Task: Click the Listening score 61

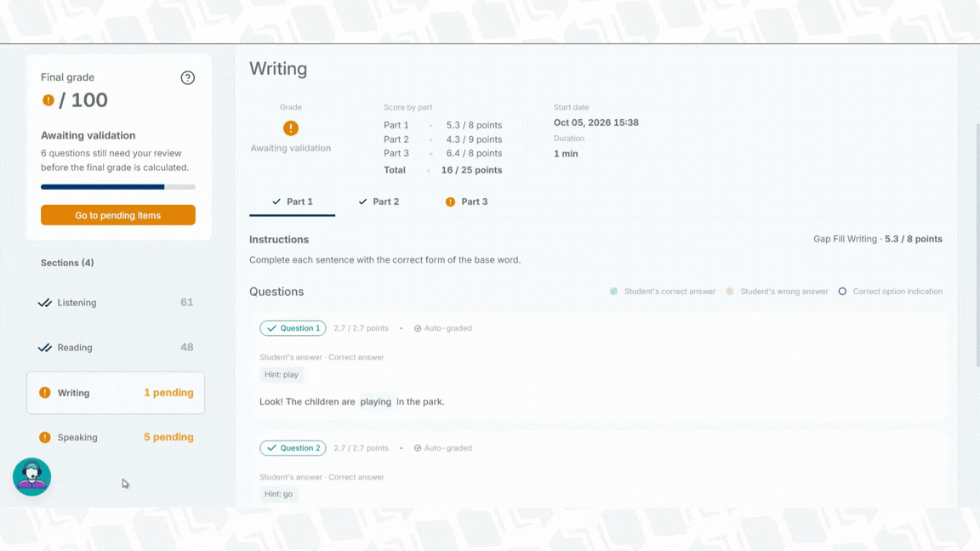Action: tap(187, 303)
